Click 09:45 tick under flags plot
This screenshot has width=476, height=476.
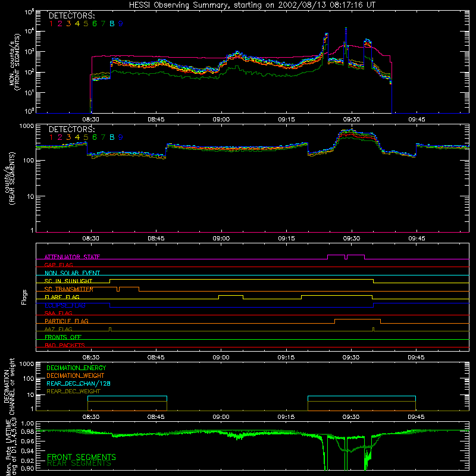416,358
